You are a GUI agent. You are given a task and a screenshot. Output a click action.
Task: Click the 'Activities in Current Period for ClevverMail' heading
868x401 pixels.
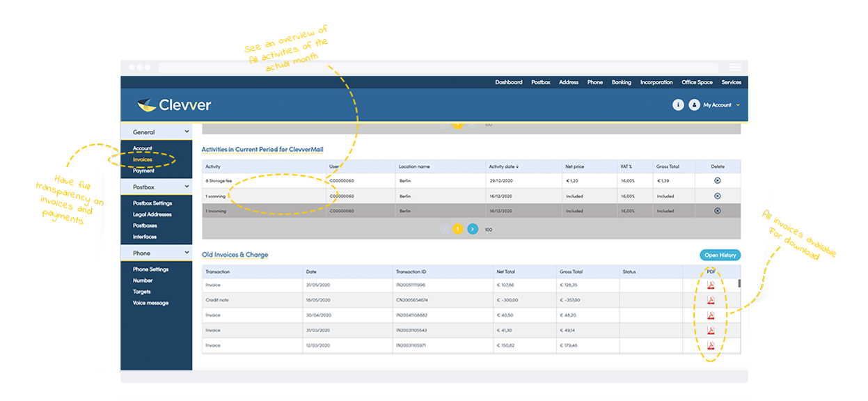tap(262, 149)
